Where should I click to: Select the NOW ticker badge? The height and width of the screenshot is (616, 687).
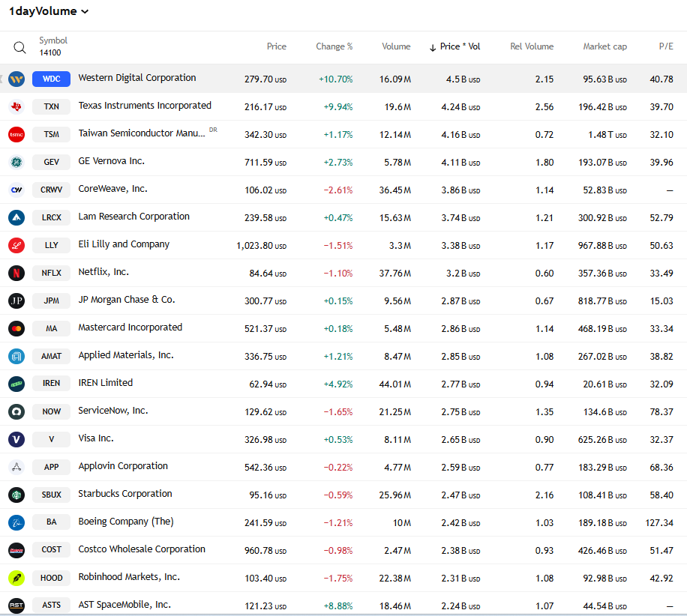51,411
